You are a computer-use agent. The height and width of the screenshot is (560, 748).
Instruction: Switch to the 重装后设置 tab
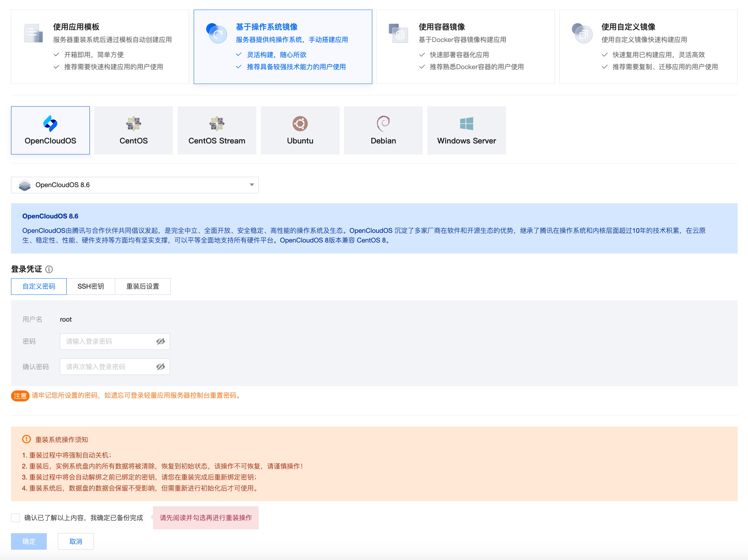pos(143,287)
